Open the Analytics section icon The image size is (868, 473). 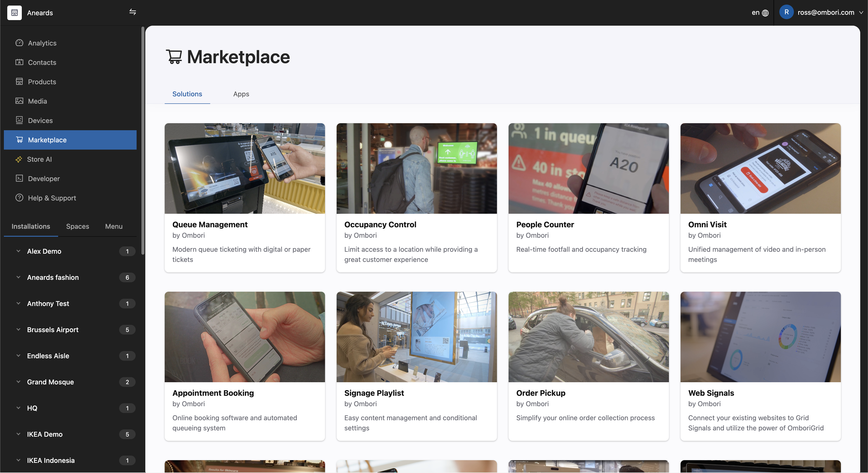pos(20,43)
